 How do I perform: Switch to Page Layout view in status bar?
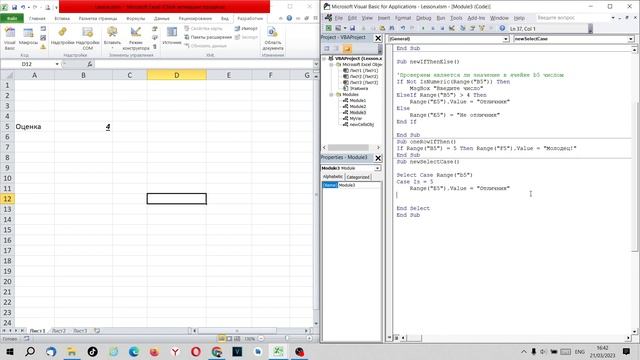(229, 338)
